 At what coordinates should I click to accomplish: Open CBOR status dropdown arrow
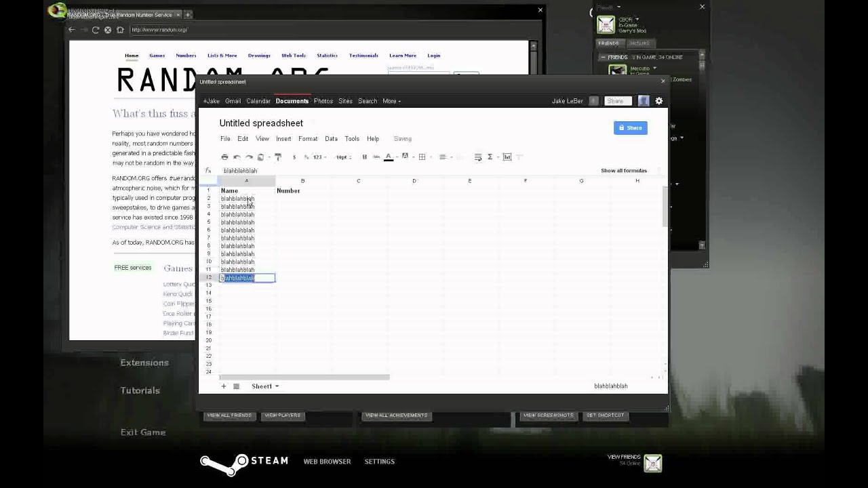(637, 20)
